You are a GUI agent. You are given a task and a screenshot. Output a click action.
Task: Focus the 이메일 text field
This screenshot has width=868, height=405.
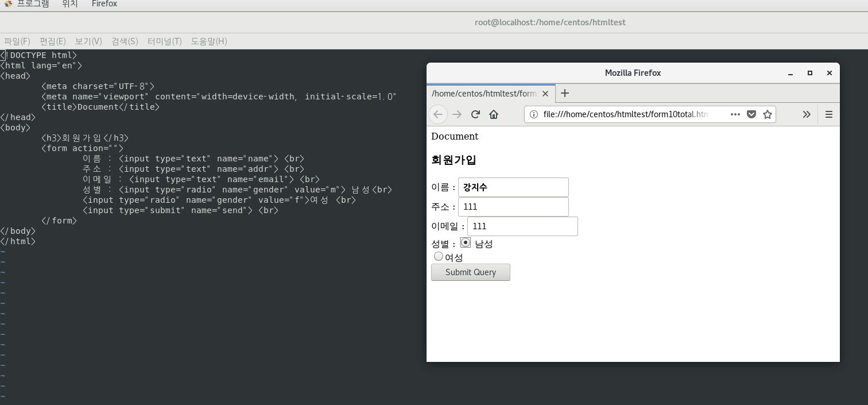point(522,226)
